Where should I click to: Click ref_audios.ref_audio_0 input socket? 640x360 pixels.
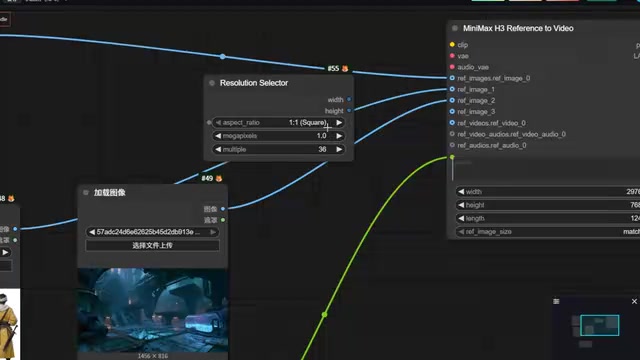[452, 145]
